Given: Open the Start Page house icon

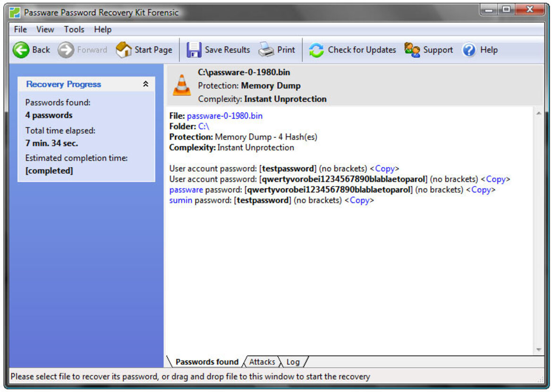Looking at the screenshot, I should coord(124,50).
